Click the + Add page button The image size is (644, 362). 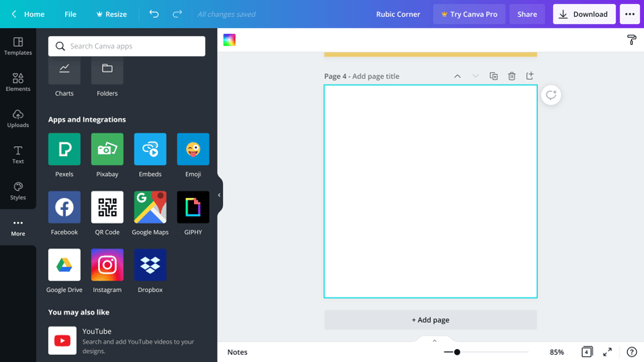(x=431, y=320)
